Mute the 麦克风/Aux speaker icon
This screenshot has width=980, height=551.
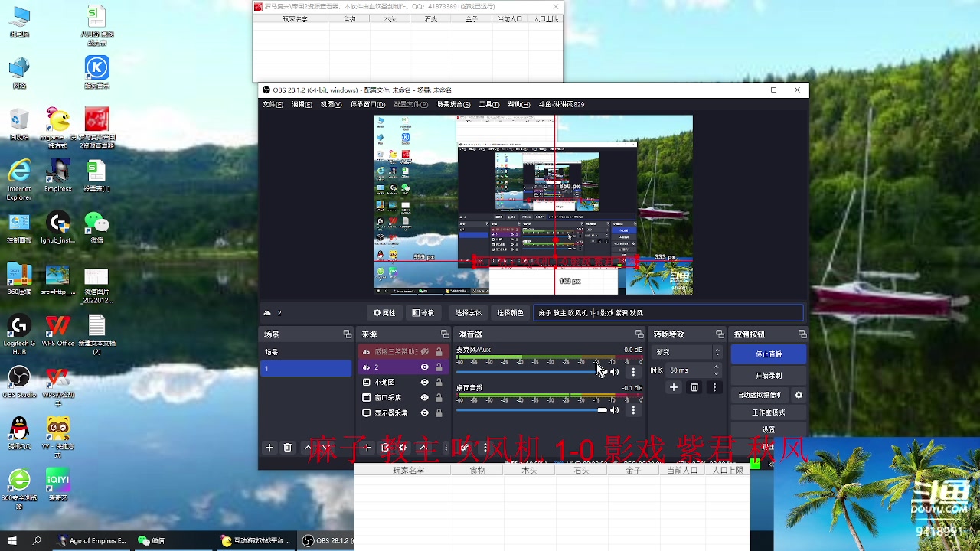coord(615,372)
